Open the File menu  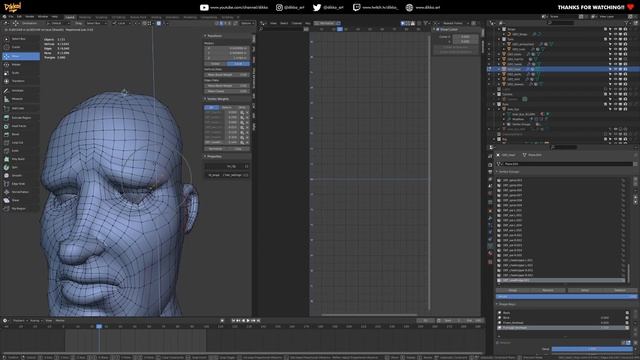pyautogui.click(x=11, y=17)
